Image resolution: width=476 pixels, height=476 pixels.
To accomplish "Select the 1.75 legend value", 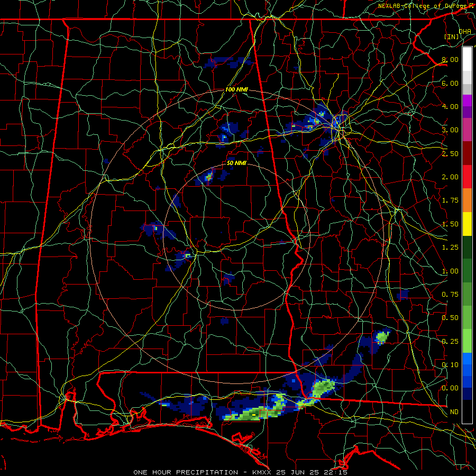I will click(450, 200).
